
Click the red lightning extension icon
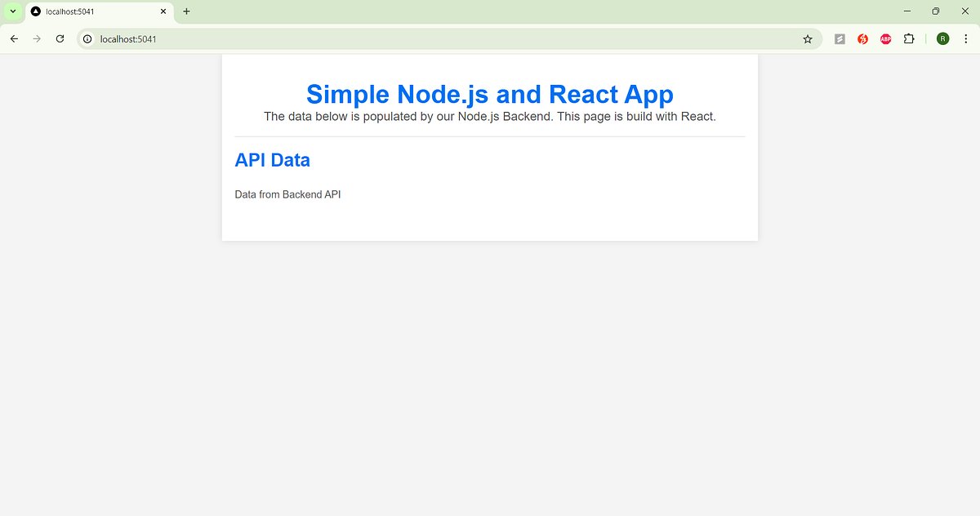coord(862,38)
